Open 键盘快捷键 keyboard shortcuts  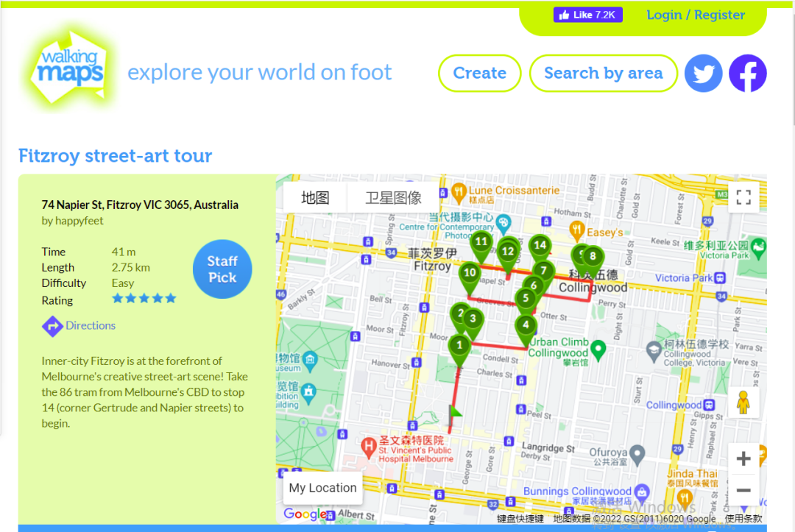[520, 518]
